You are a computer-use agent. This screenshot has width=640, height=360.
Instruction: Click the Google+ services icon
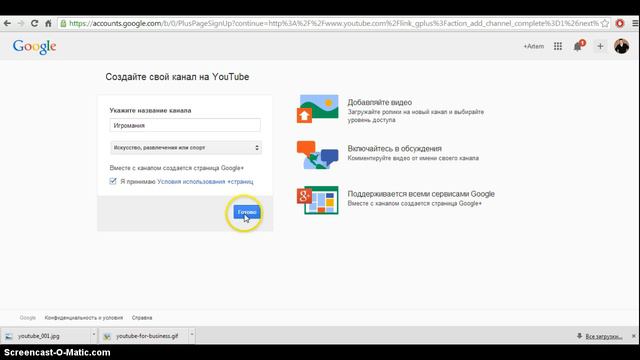pyautogui.click(x=318, y=200)
